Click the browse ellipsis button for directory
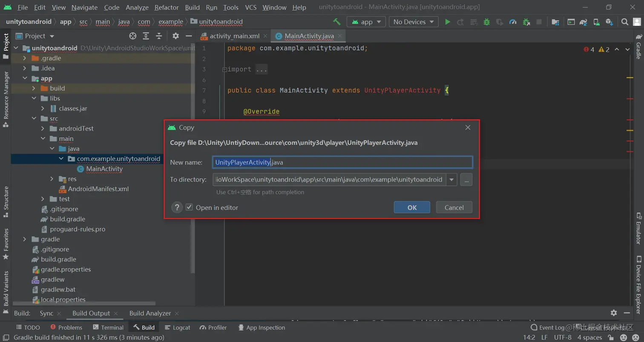The width and height of the screenshot is (644, 342). click(x=466, y=179)
